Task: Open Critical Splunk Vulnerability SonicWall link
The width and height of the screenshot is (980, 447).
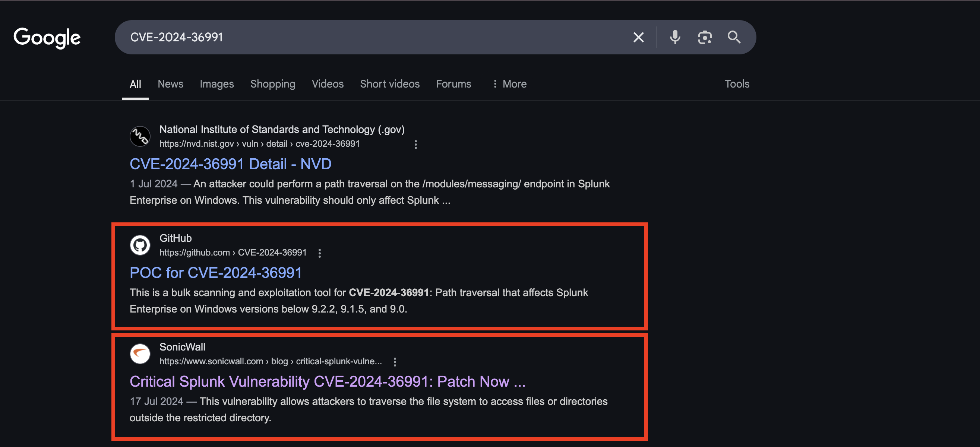Action: pos(327,381)
